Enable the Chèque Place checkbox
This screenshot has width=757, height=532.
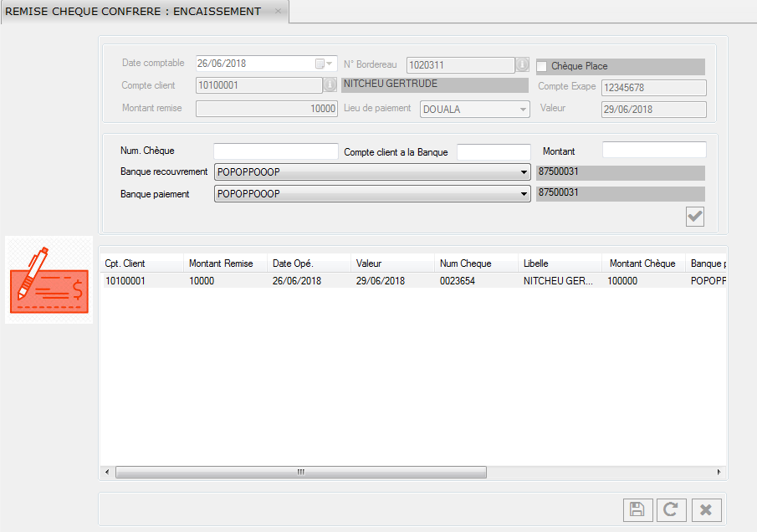pyautogui.click(x=542, y=67)
